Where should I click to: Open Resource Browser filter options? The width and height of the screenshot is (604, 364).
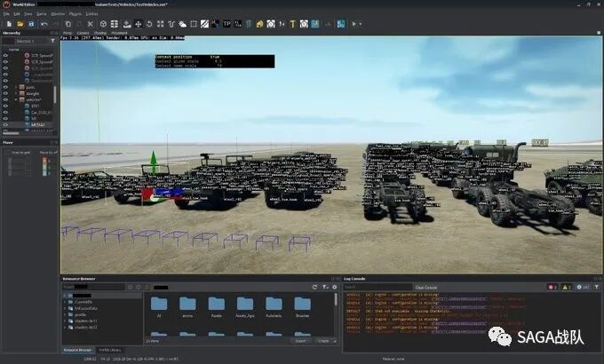(325, 288)
